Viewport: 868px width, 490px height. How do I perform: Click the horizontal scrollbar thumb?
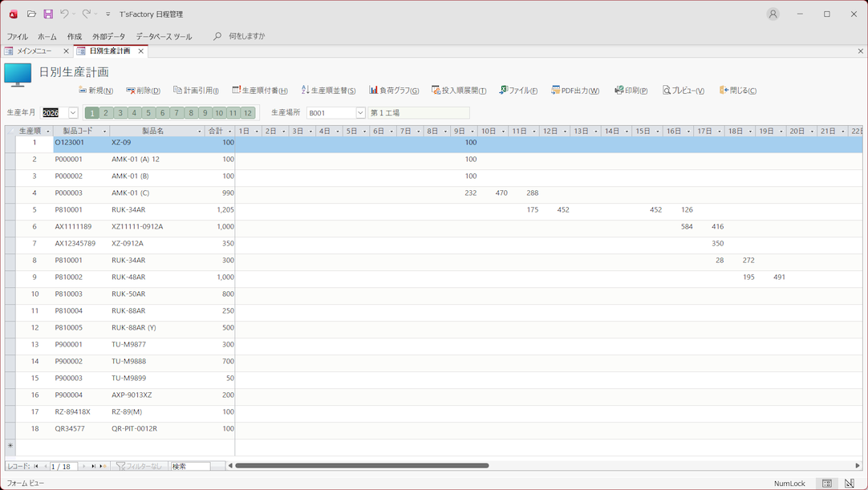click(361, 465)
